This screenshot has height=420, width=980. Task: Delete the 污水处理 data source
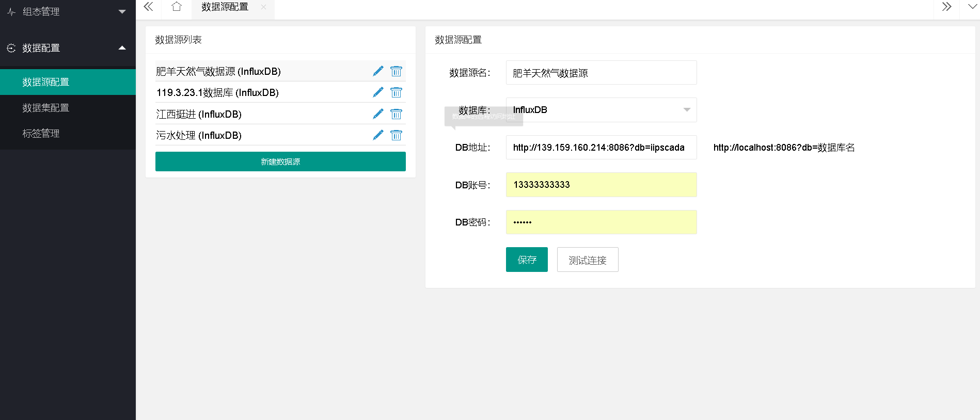click(396, 135)
